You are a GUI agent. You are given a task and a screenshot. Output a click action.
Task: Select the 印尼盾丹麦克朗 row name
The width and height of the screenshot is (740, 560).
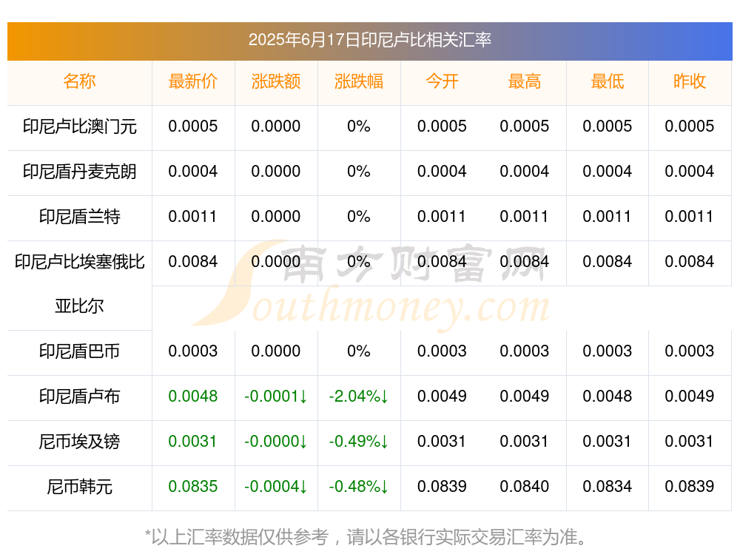(79, 172)
